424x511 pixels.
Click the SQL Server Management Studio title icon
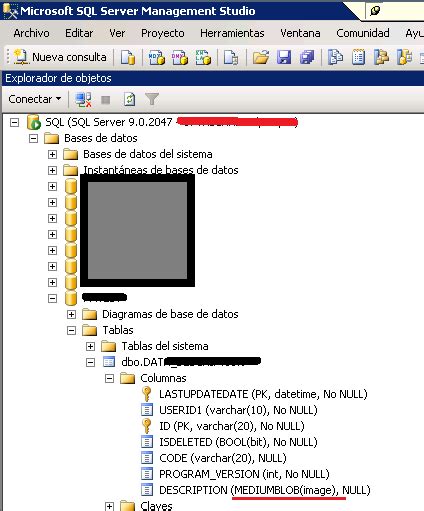[10, 11]
